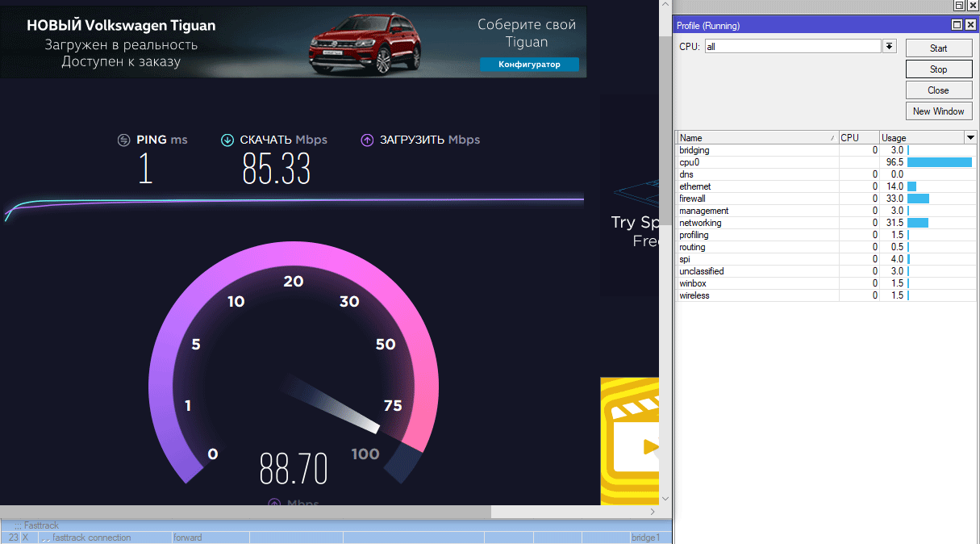Screen dimensions: 980x544
Task: Click the yellow video player ad icon
Action: coord(631,441)
